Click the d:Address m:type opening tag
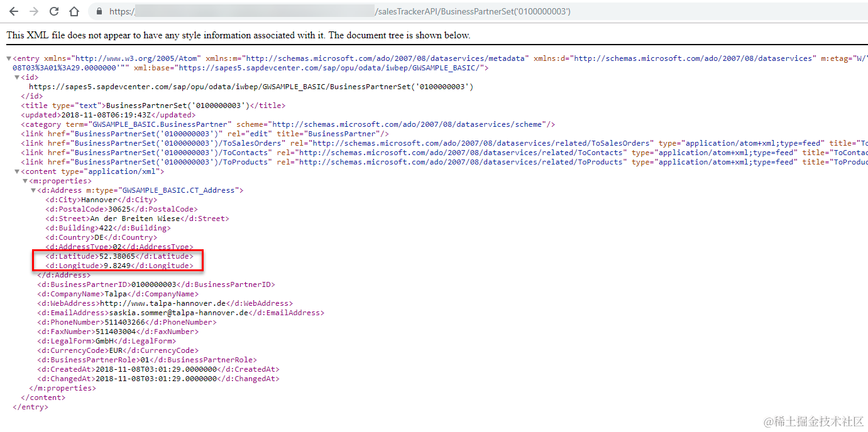Screen dimensions: 868x432 coord(141,190)
